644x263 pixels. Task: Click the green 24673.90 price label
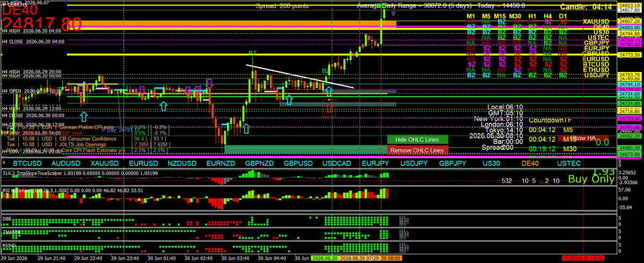click(x=629, y=154)
